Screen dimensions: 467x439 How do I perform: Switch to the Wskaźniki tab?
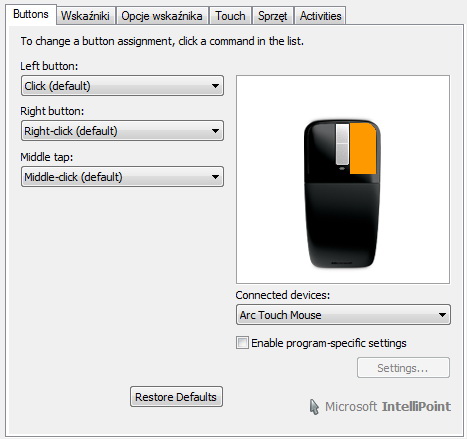point(86,16)
